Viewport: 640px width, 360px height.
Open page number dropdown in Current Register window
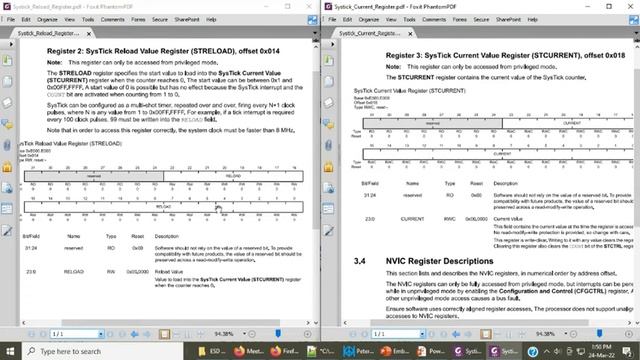click(422, 334)
